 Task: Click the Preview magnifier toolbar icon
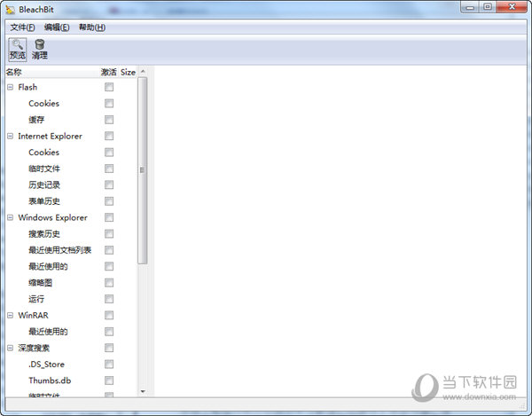click(18, 50)
